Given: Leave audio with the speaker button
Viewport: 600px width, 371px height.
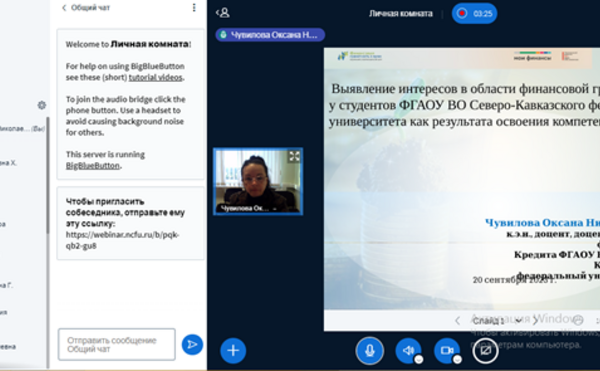Looking at the screenshot, I should [408, 350].
